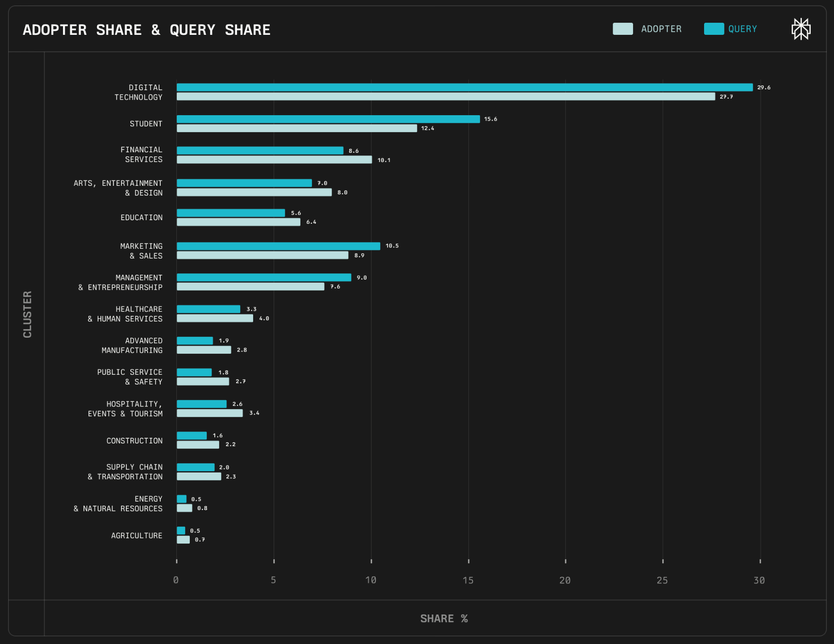834x644 pixels.
Task: Select the Education category label
Action: click(x=142, y=217)
